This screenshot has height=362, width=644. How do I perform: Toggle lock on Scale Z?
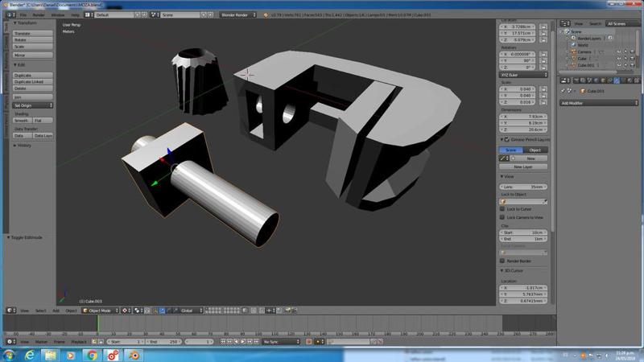point(543,102)
